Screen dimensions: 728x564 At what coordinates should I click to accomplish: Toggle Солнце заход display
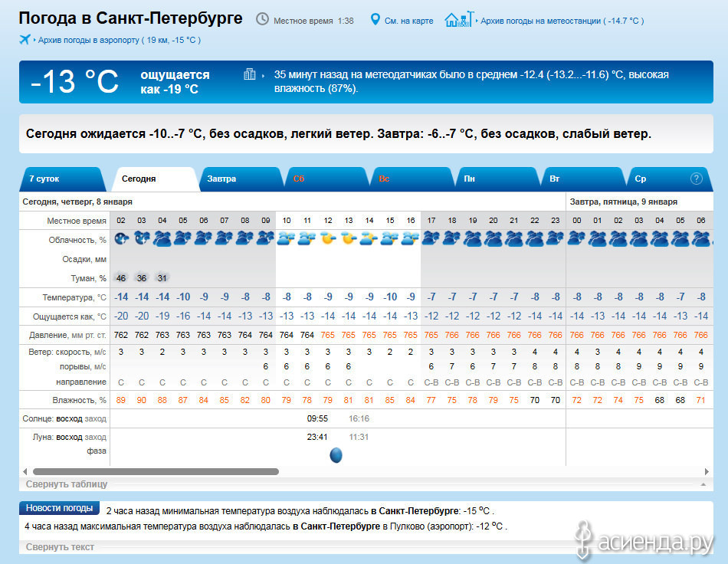click(x=95, y=418)
